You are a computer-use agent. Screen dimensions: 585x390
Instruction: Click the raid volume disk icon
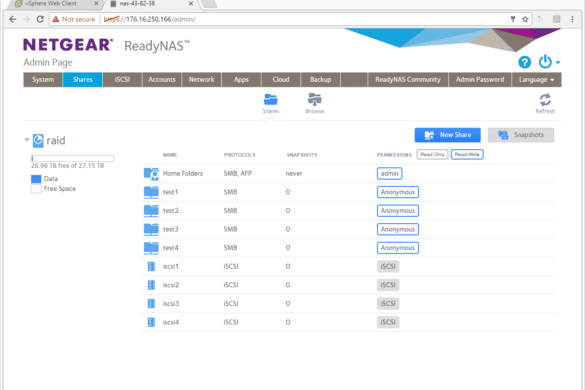[x=38, y=141]
